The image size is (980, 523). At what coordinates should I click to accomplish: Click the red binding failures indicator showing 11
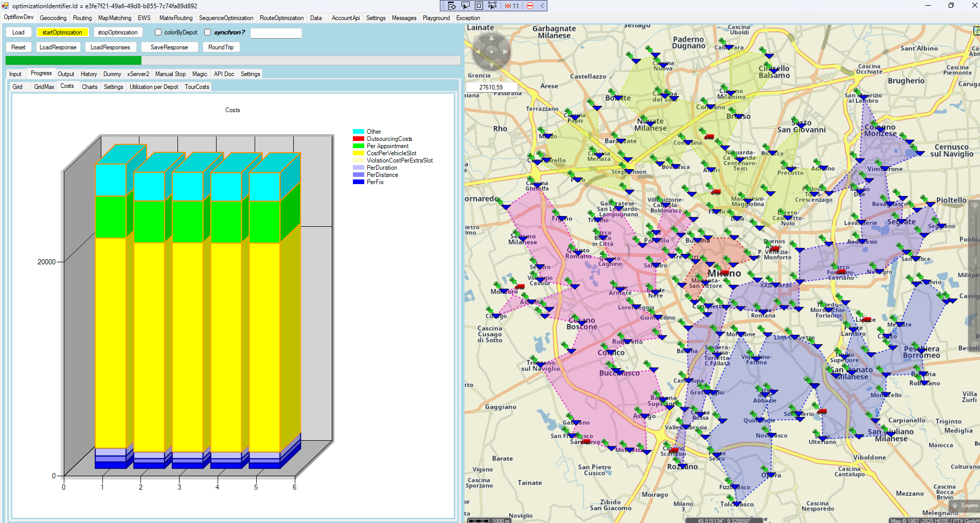(512, 6)
